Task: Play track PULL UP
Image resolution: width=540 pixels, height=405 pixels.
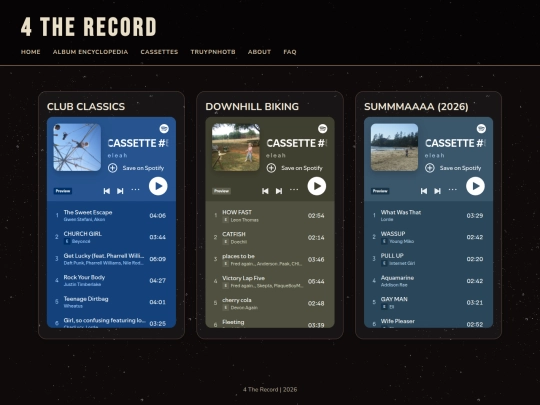Action: [x=428, y=259]
